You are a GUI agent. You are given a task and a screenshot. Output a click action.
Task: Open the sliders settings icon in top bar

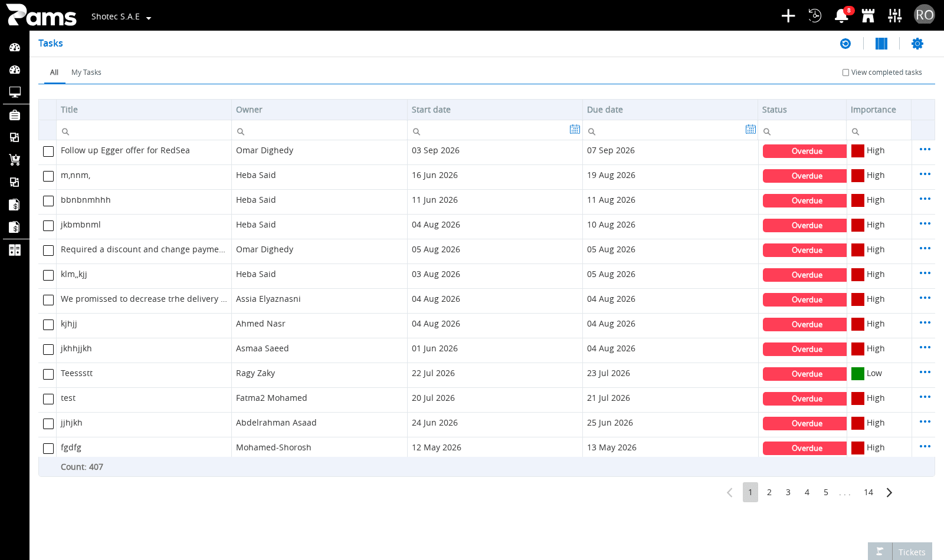[895, 16]
